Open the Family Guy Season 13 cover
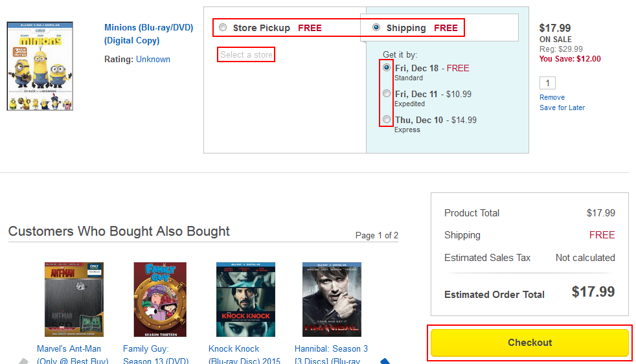The width and height of the screenshot is (636, 364). click(x=160, y=299)
